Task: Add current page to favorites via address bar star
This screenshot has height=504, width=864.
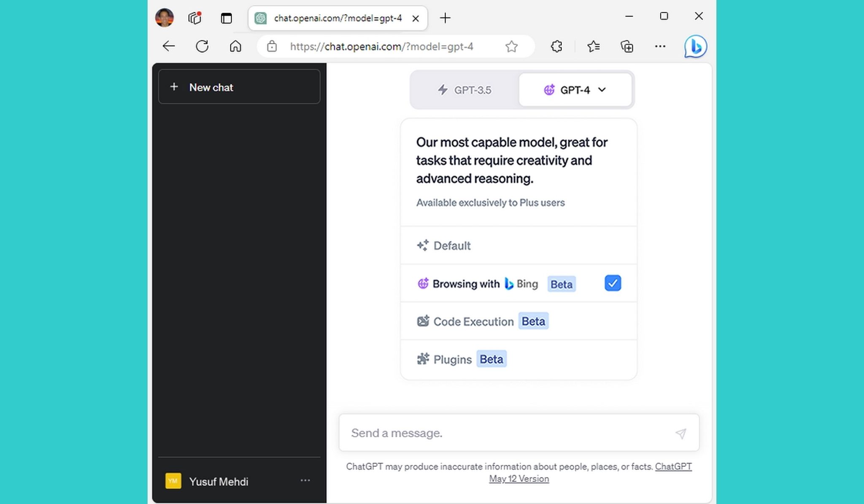Action: click(511, 46)
